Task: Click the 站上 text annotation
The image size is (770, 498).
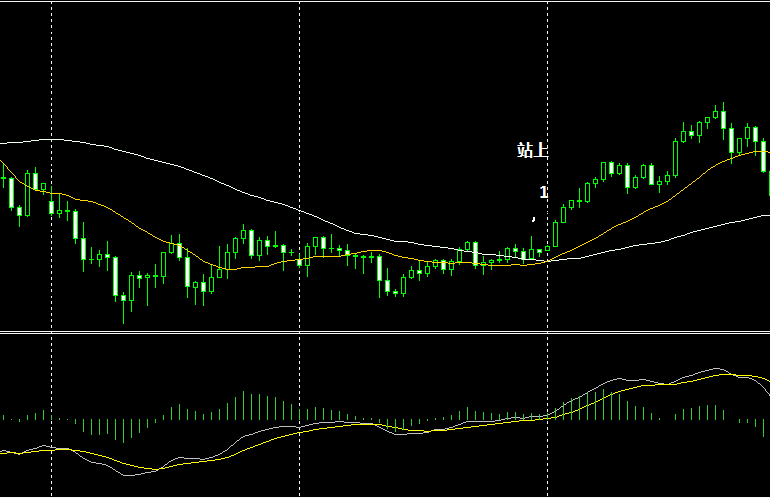Action: click(531, 151)
